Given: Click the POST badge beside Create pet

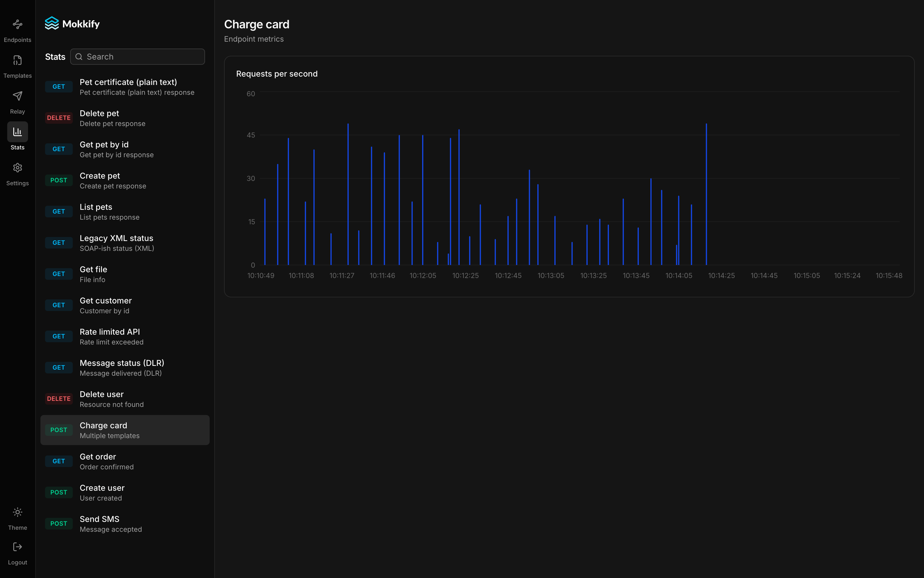Looking at the screenshot, I should point(59,180).
